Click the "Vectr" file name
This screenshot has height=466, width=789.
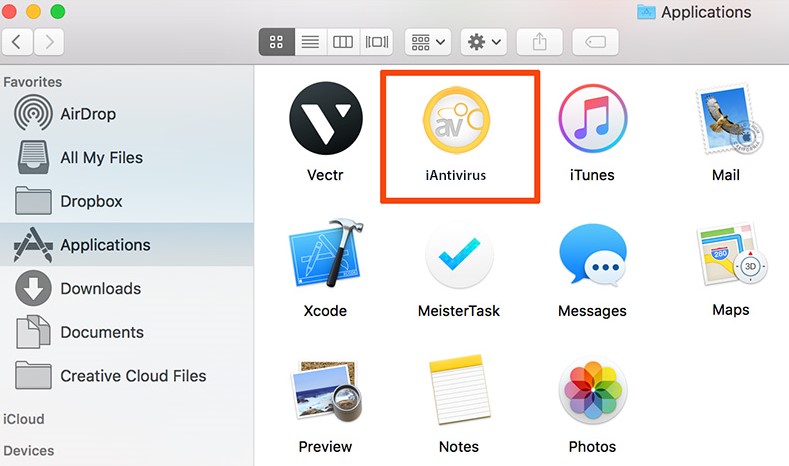(x=325, y=175)
